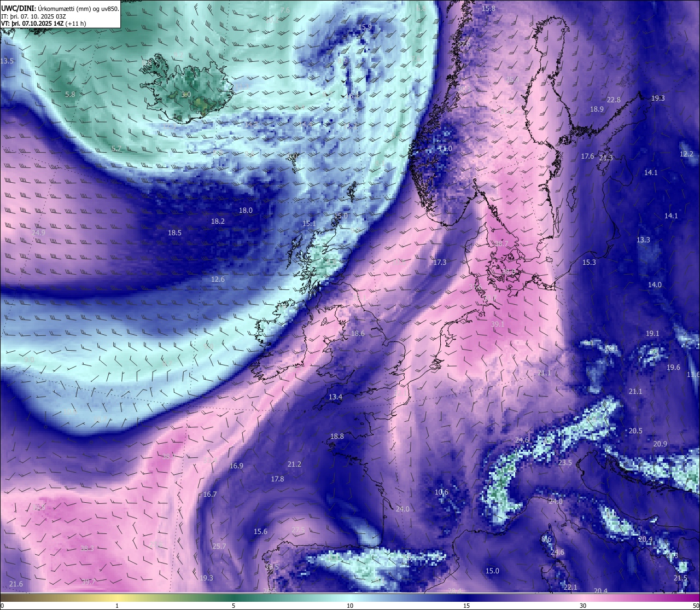Select the 'VT: þri. 07.10.2025 14Z (+11 h)' line

point(43,24)
